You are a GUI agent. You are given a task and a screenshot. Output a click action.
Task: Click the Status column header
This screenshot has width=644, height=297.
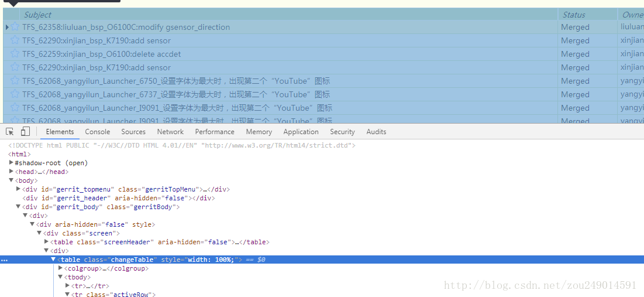pos(573,15)
